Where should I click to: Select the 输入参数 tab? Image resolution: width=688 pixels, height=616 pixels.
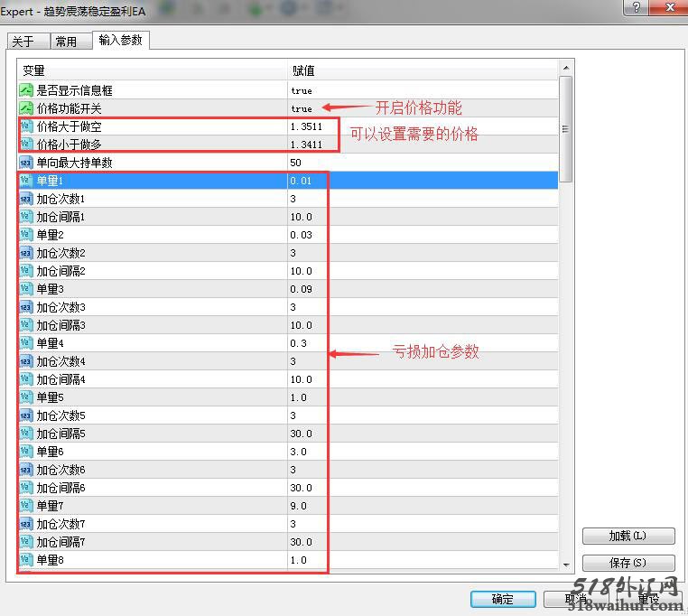point(121,40)
